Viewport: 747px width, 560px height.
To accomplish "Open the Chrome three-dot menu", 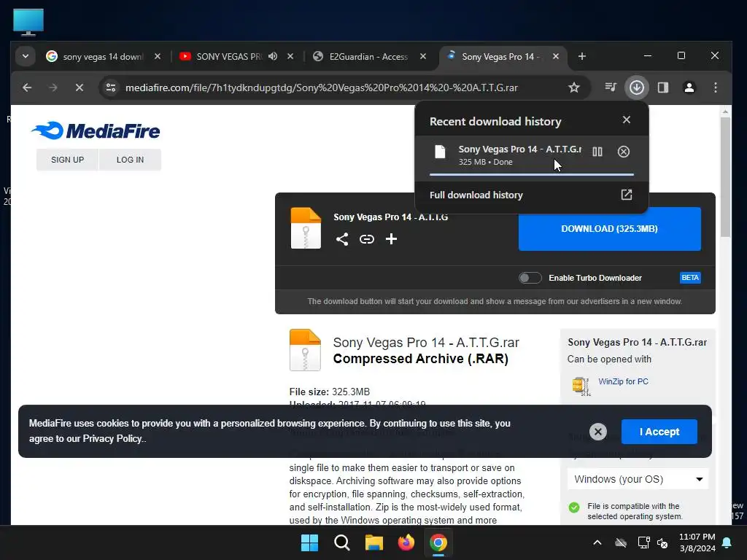I will pos(716,87).
